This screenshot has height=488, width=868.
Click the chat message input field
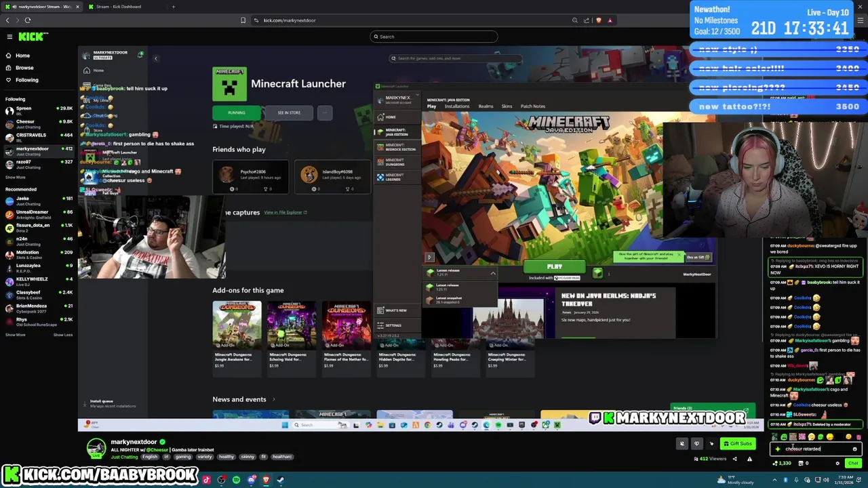click(x=816, y=449)
